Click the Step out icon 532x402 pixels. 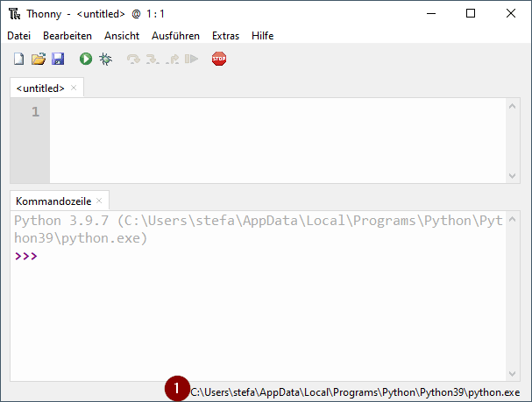point(172,59)
